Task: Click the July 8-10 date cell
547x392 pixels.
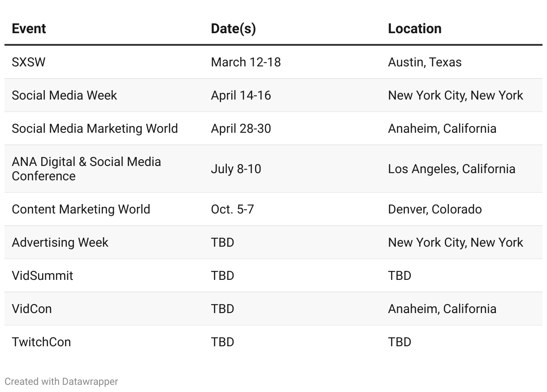Action: pos(236,169)
